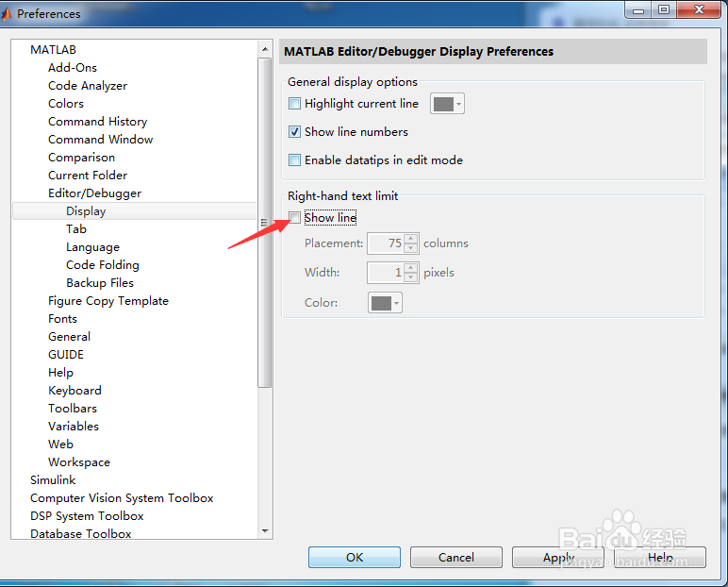Click the Width pixels input field
Viewport: 728px width, 587px height.
(386, 273)
